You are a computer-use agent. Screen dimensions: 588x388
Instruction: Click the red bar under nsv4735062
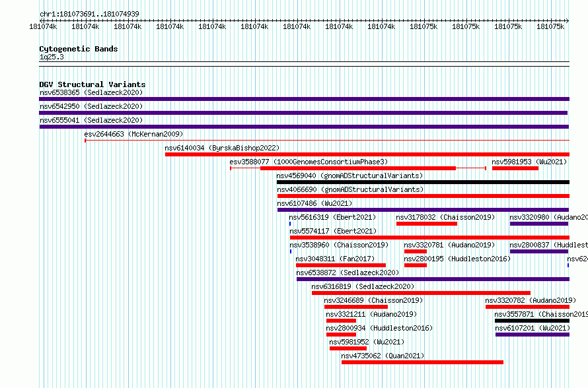(x=422, y=362)
